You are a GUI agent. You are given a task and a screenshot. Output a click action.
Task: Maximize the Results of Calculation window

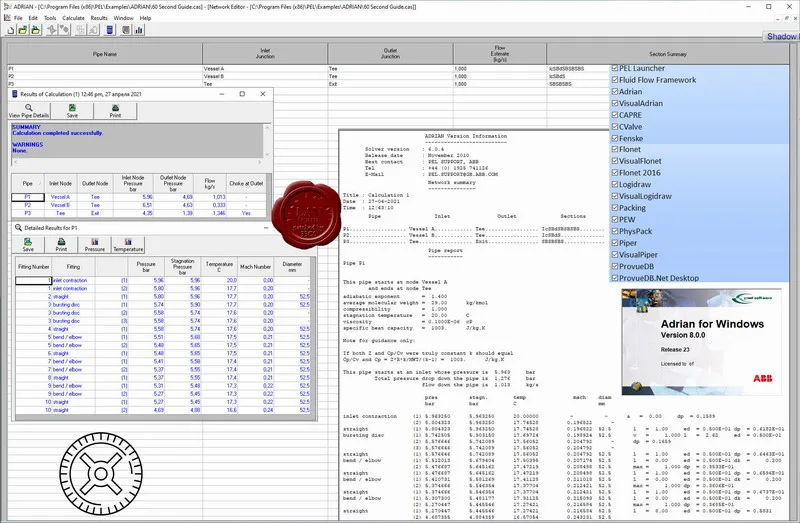242,94
